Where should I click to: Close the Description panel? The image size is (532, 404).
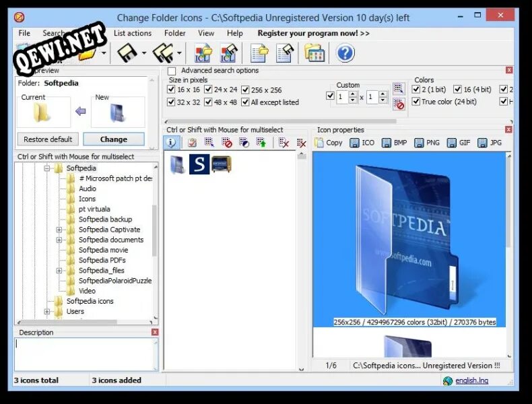click(x=155, y=332)
